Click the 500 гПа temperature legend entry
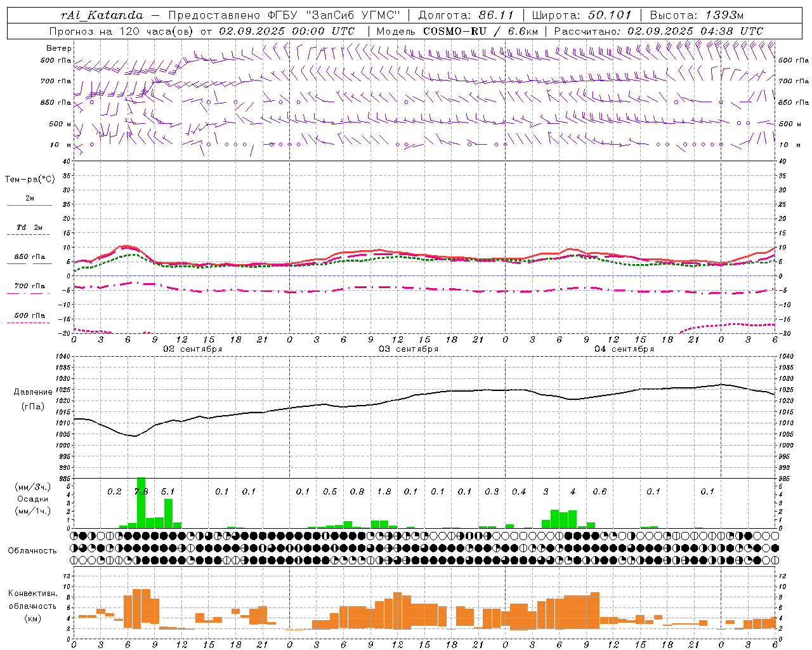 pos(30,315)
